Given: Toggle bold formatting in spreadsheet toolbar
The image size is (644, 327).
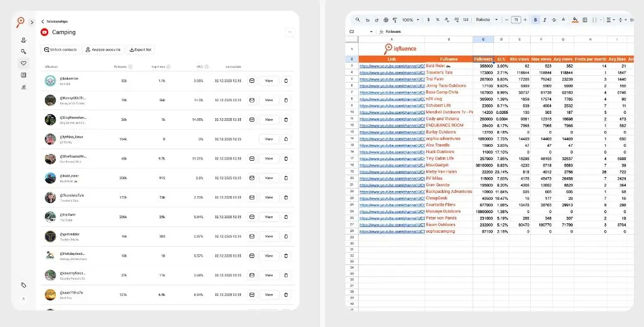Looking at the screenshot, I should click(x=535, y=20).
